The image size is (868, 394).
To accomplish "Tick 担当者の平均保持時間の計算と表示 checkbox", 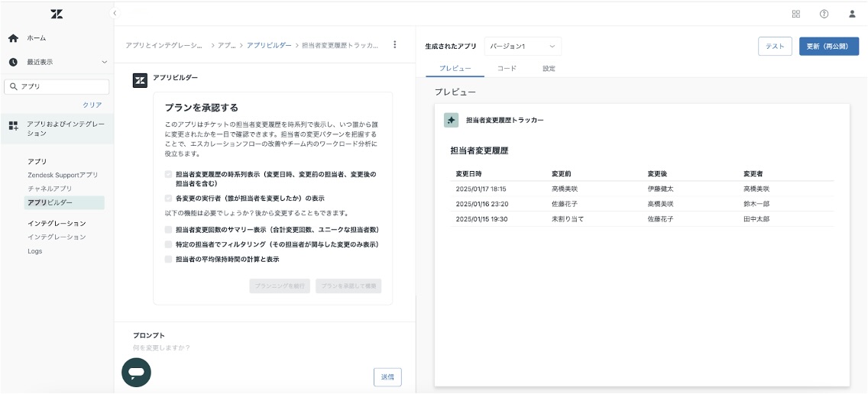I will click(x=168, y=260).
